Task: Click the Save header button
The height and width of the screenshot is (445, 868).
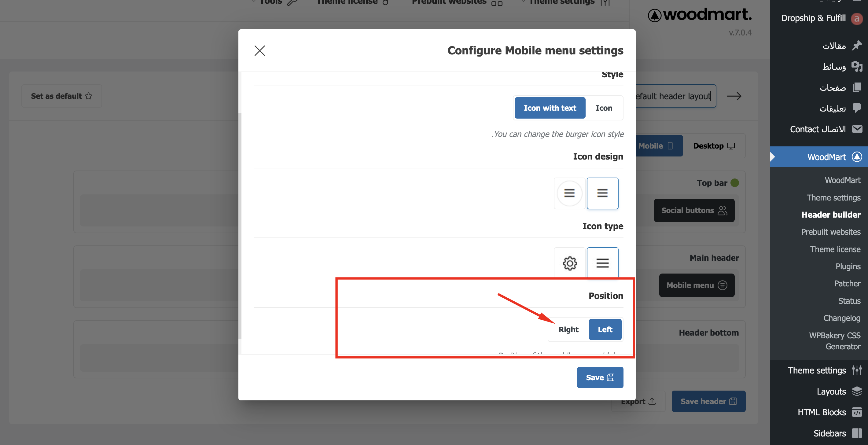Action: [708, 401]
